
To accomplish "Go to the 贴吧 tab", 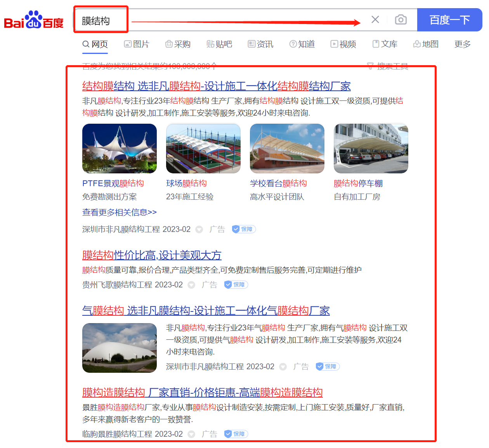I will coord(219,44).
